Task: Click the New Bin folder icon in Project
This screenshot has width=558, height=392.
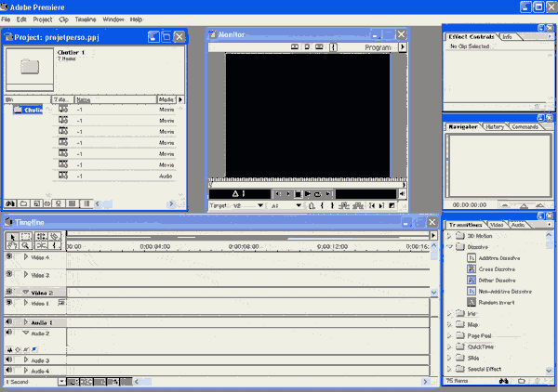Action: tap(23, 203)
